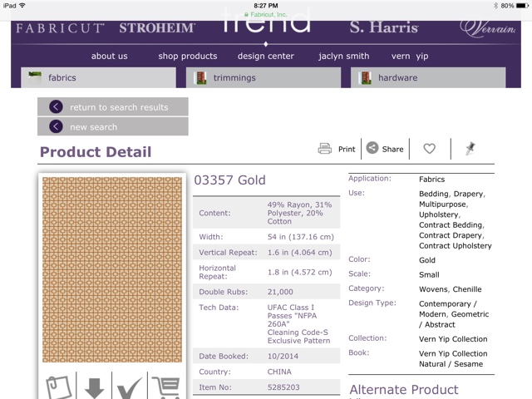Tap the battery indicator in status bar
Screen dimensions: 532x399
tap(522, 6)
